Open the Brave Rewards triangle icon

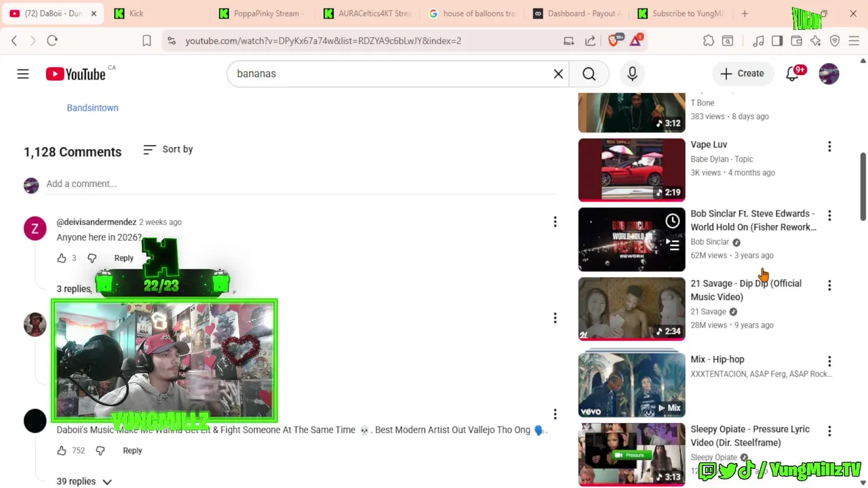[635, 41]
